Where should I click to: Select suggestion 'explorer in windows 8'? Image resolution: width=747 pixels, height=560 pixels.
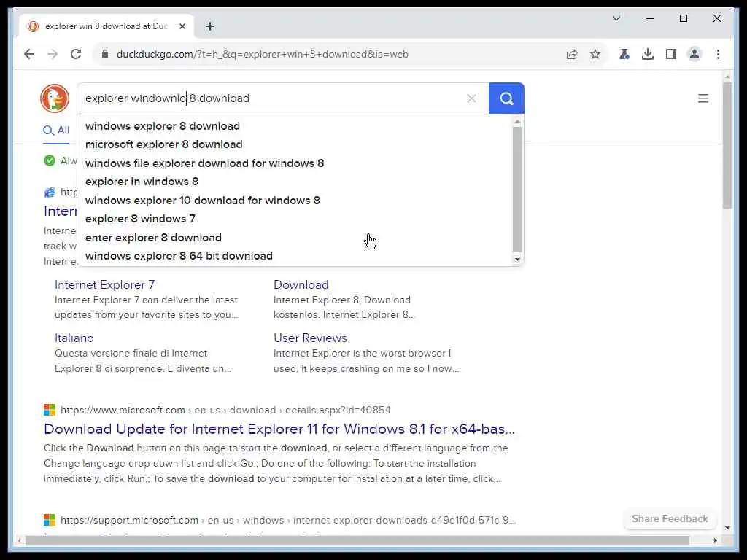point(142,182)
